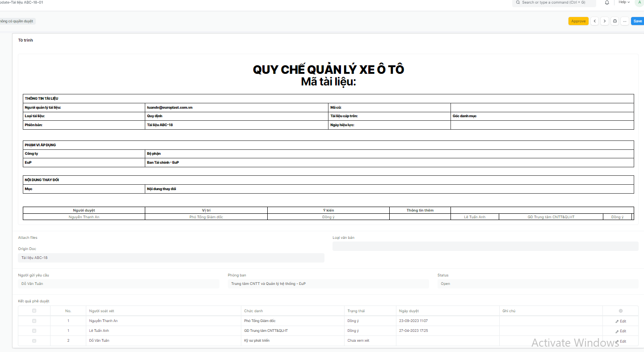Click the Origin Doc field Tài liệu ABC-18

[x=171, y=258]
